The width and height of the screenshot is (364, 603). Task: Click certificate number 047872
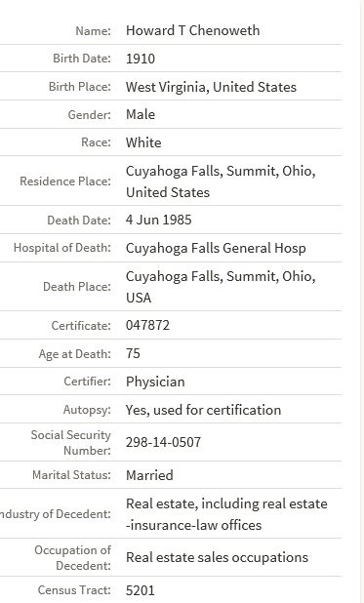(147, 325)
